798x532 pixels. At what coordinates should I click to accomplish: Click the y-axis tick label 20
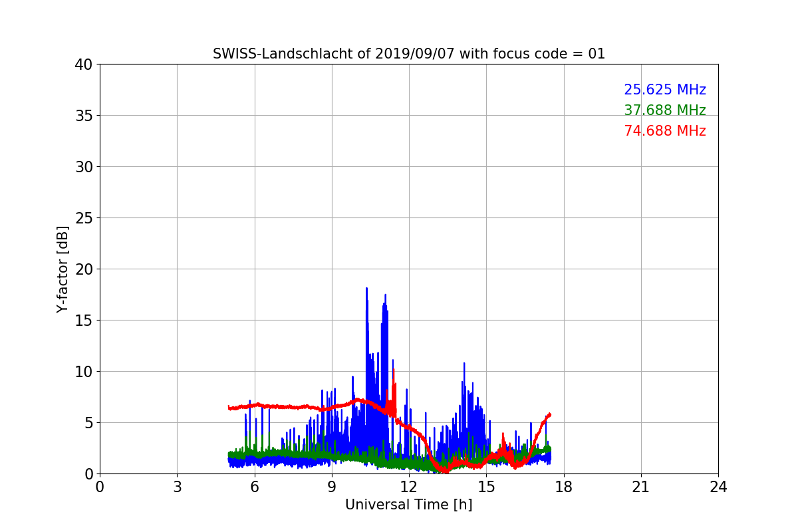[84, 269]
